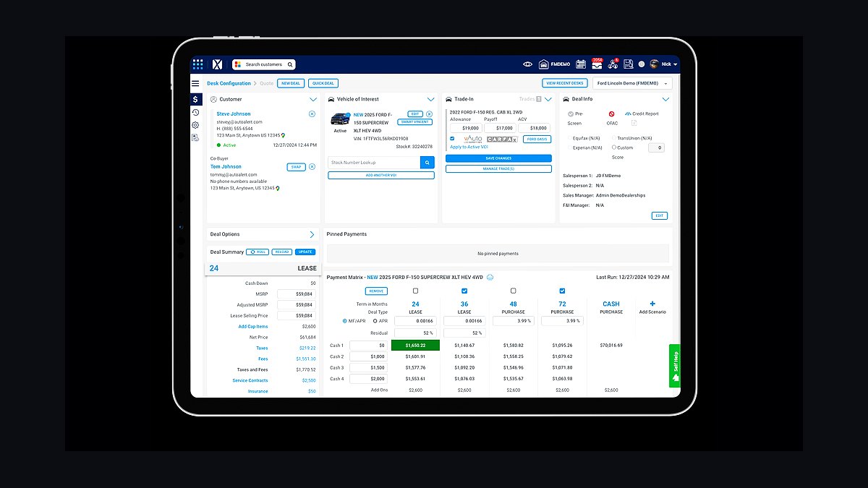Click VIEW RECENT DESKS button
The height and width of the screenshot is (488, 868).
click(x=565, y=83)
